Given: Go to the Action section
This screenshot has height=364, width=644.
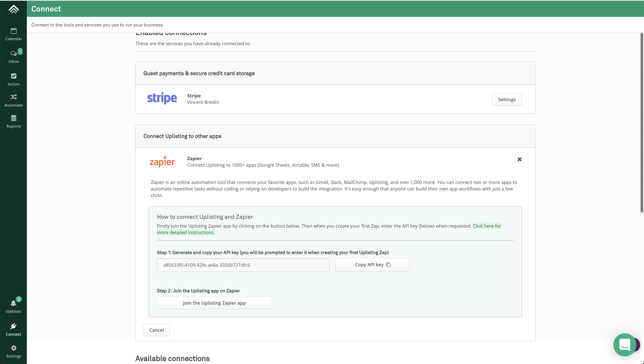Looking at the screenshot, I should (x=13, y=80).
